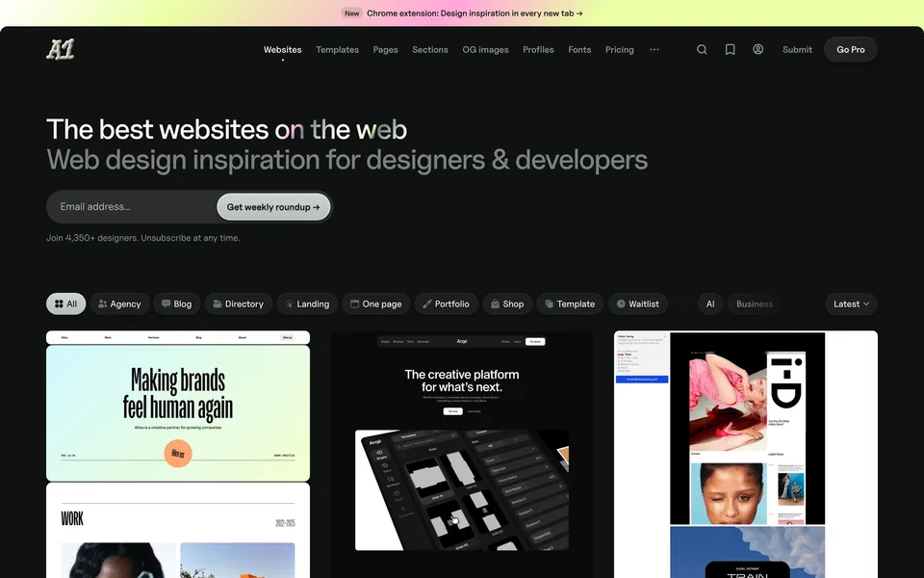This screenshot has height=578, width=924.
Task: Open saved bookmarks icon in the header
Action: 731,49
